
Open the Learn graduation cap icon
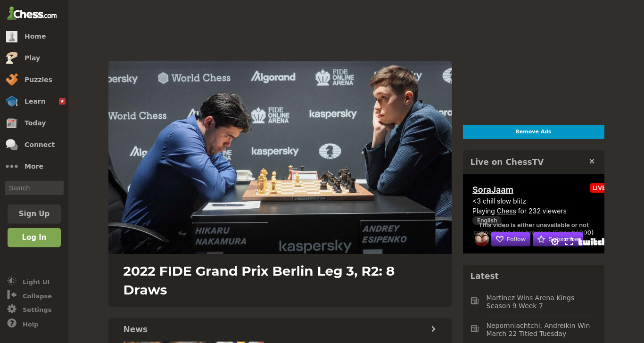pyautogui.click(x=12, y=101)
